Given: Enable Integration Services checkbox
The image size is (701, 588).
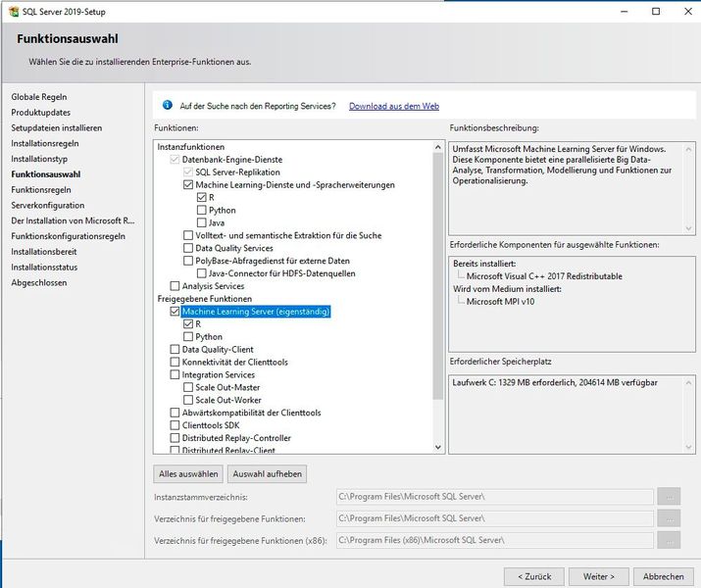Looking at the screenshot, I should click(x=175, y=374).
